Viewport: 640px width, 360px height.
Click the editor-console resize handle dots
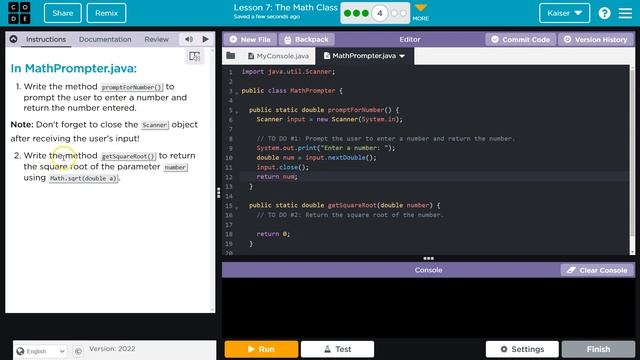pyautogui.click(x=428, y=258)
